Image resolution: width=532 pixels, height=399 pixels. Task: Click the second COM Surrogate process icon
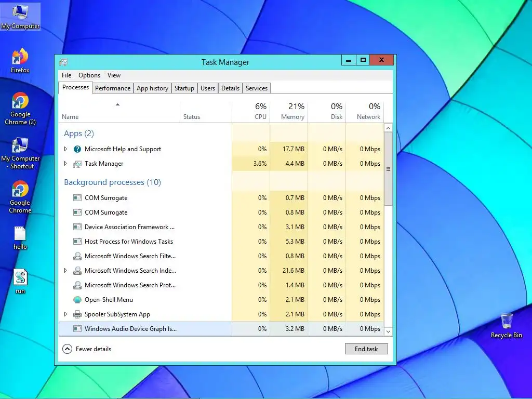click(77, 212)
